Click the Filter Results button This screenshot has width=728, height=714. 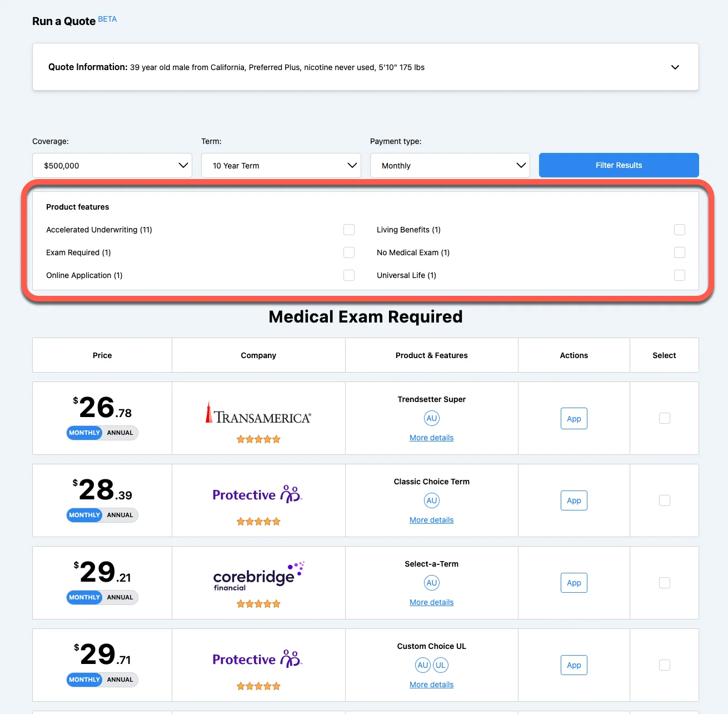(x=619, y=165)
